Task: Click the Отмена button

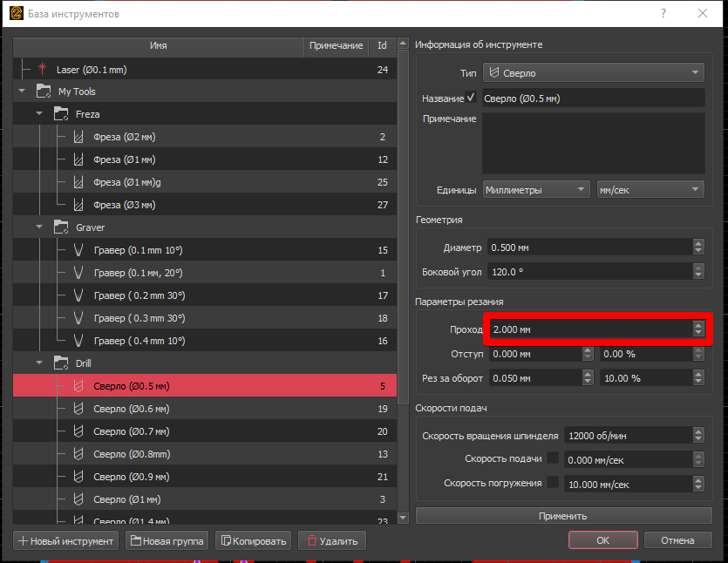Action: [677, 539]
